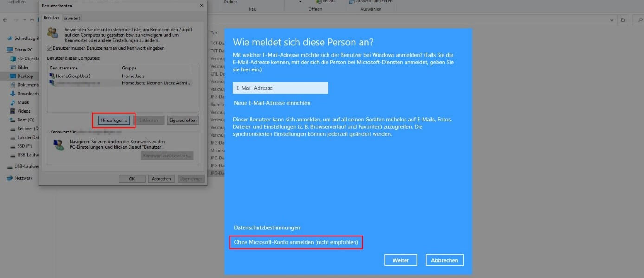Click Explorer back navigation arrow
The image size is (644, 278).
tap(5, 20)
